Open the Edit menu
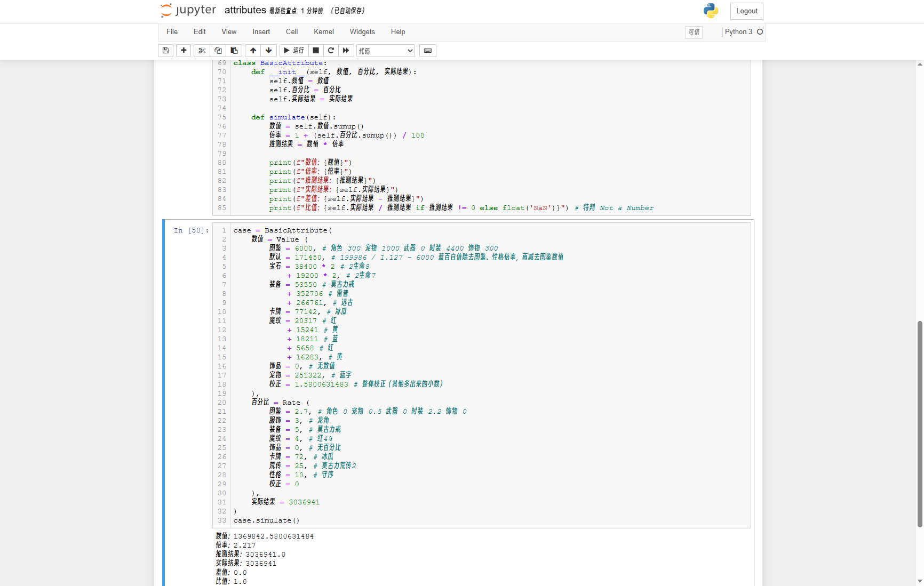The image size is (924, 586). pos(200,32)
